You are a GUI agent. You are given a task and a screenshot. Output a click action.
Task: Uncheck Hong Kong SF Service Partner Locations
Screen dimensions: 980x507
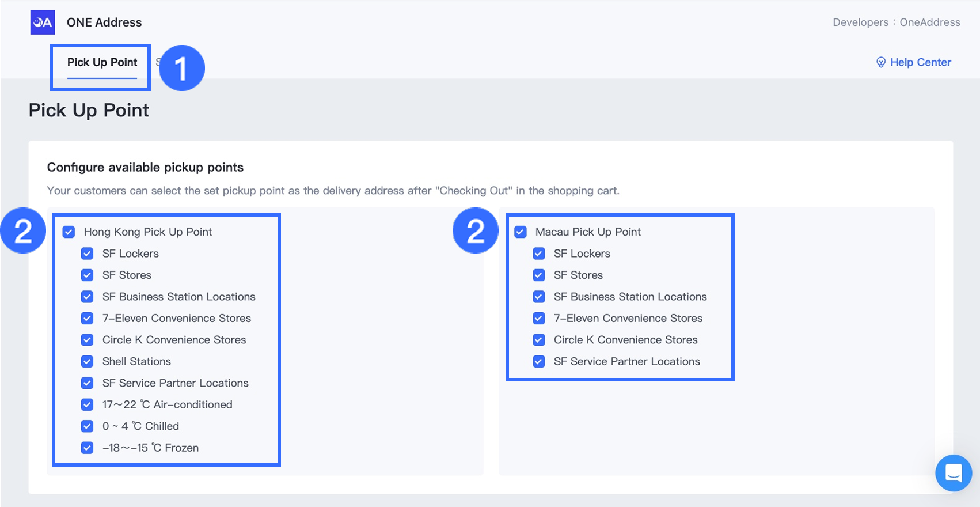click(88, 383)
